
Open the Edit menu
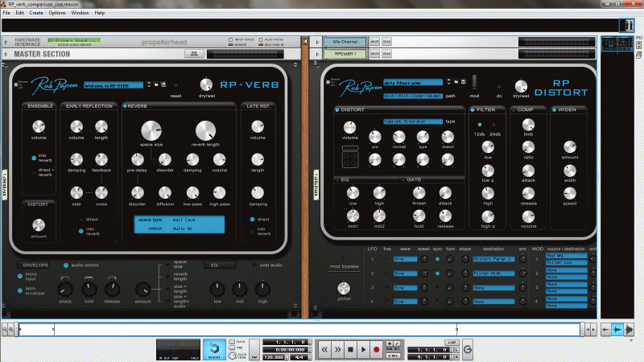[19, 13]
